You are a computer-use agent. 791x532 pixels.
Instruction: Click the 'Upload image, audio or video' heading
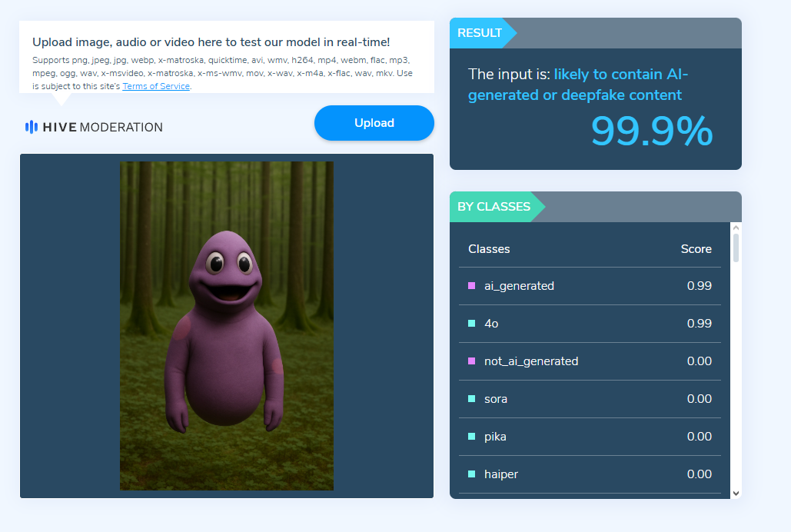click(211, 42)
